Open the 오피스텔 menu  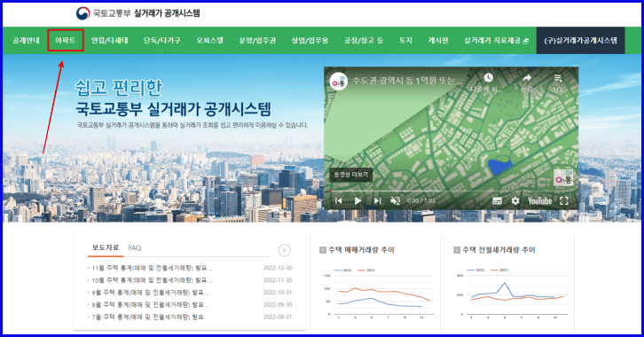pos(209,40)
